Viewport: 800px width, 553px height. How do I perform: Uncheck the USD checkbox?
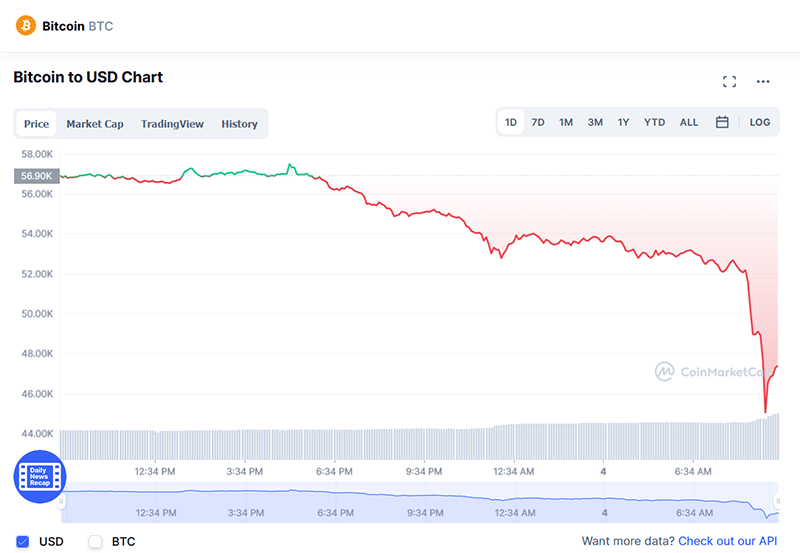click(x=22, y=541)
